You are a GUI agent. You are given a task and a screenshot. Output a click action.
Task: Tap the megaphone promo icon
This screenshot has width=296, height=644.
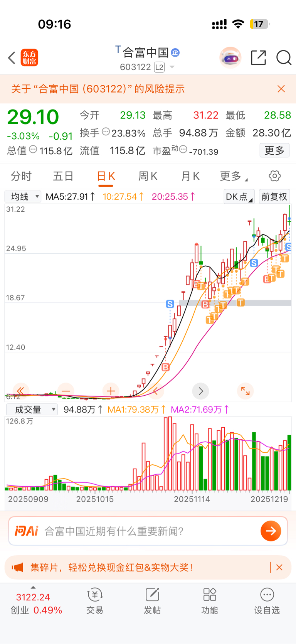[x=17, y=567]
